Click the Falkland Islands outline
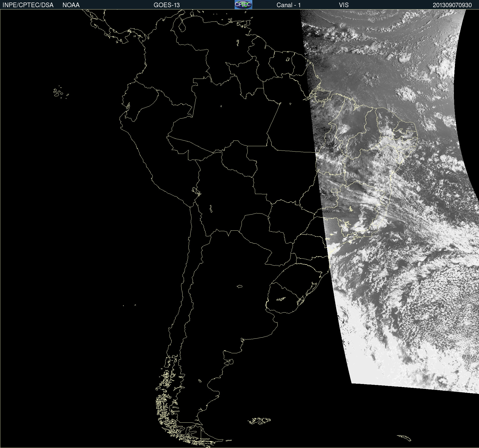479x448 pixels. pyautogui.click(x=259, y=421)
